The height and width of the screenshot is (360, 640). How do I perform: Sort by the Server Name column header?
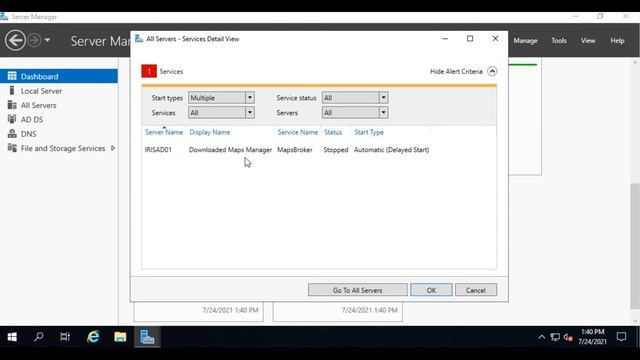pos(164,132)
